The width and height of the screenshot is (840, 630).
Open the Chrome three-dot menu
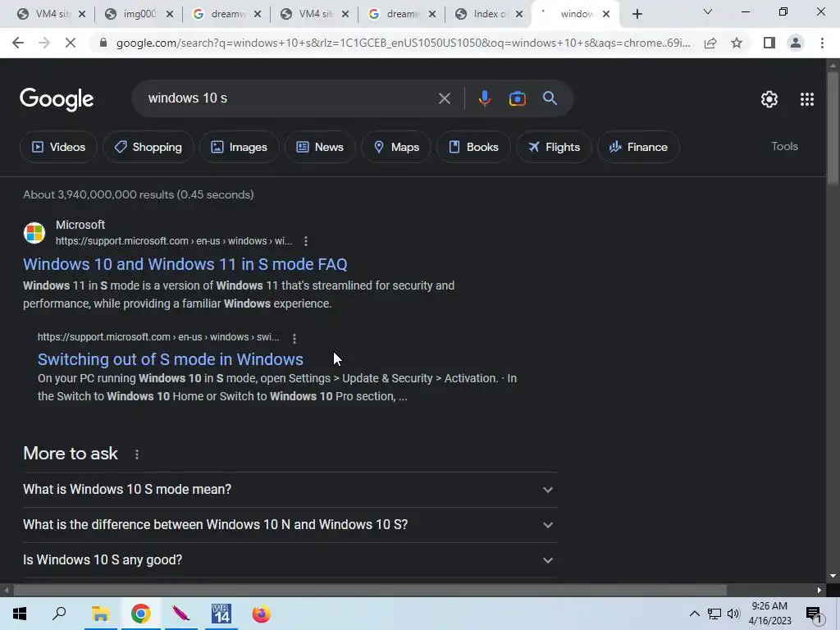822,43
